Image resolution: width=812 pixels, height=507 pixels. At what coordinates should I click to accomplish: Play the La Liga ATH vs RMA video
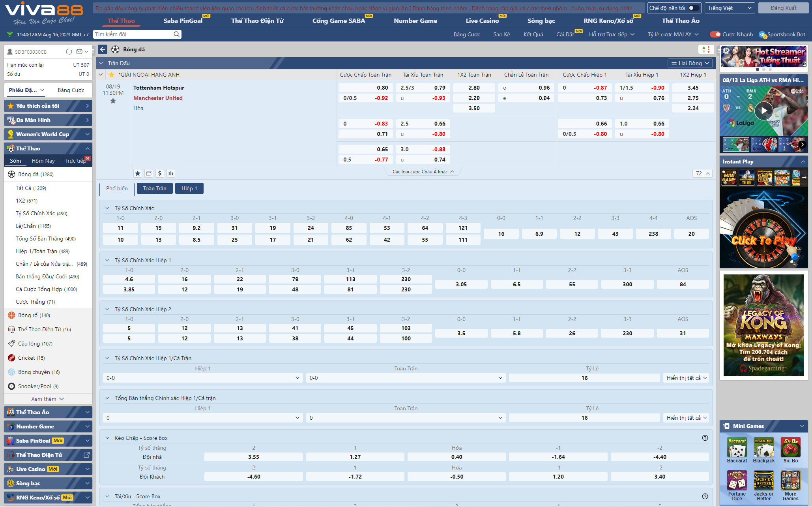click(764, 111)
